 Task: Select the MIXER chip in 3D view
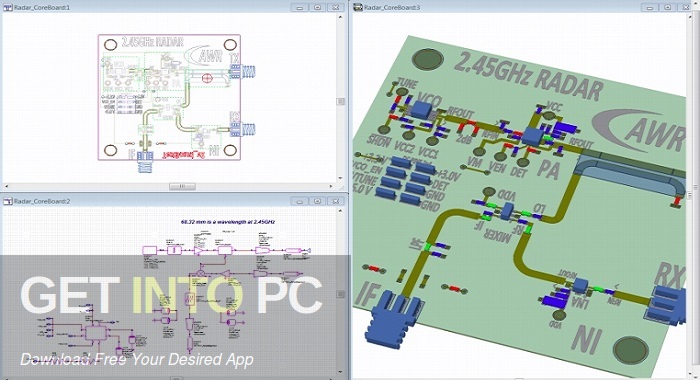coord(508,211)
